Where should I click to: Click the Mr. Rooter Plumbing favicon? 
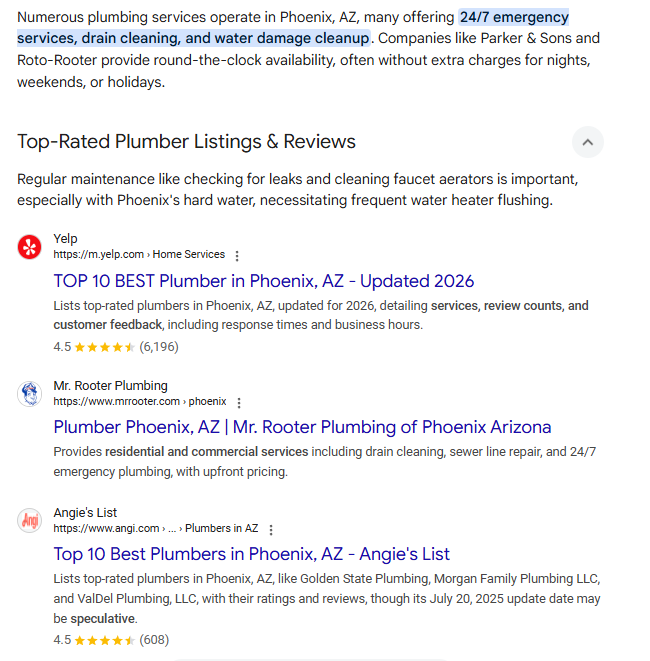point(30,393)
